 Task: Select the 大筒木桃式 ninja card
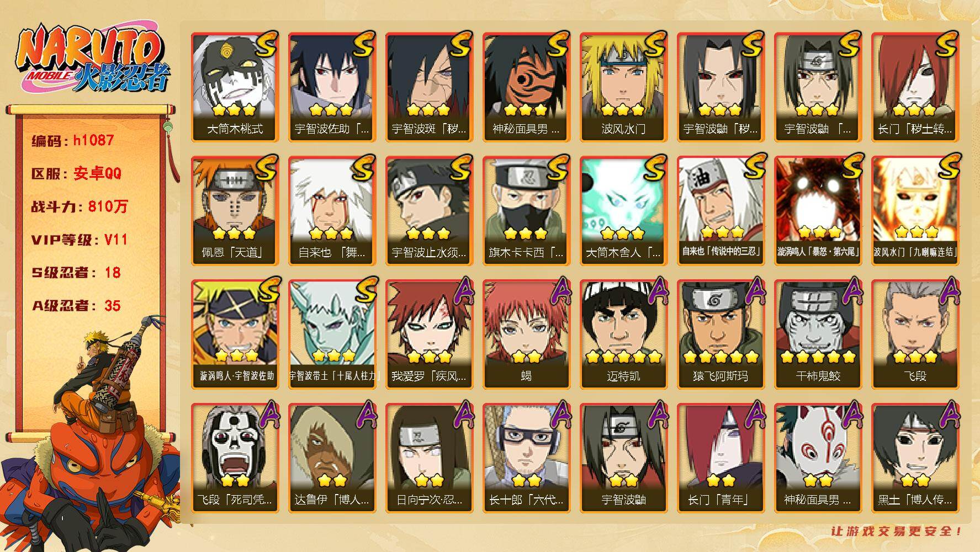[x=235, y=87]
